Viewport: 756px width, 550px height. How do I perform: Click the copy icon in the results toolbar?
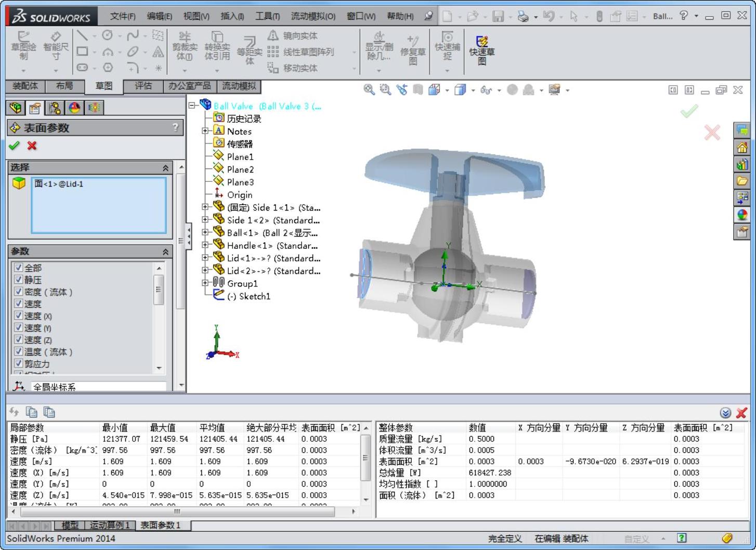coord(32,412)
